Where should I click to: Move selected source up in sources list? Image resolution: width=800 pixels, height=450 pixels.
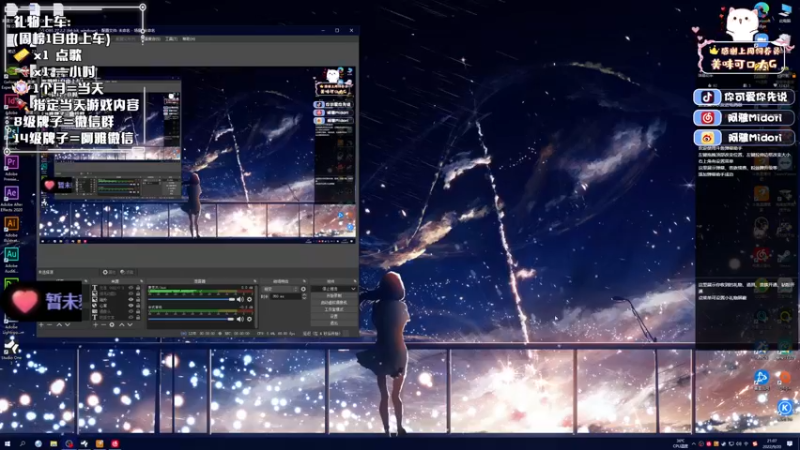coord(121,324)
